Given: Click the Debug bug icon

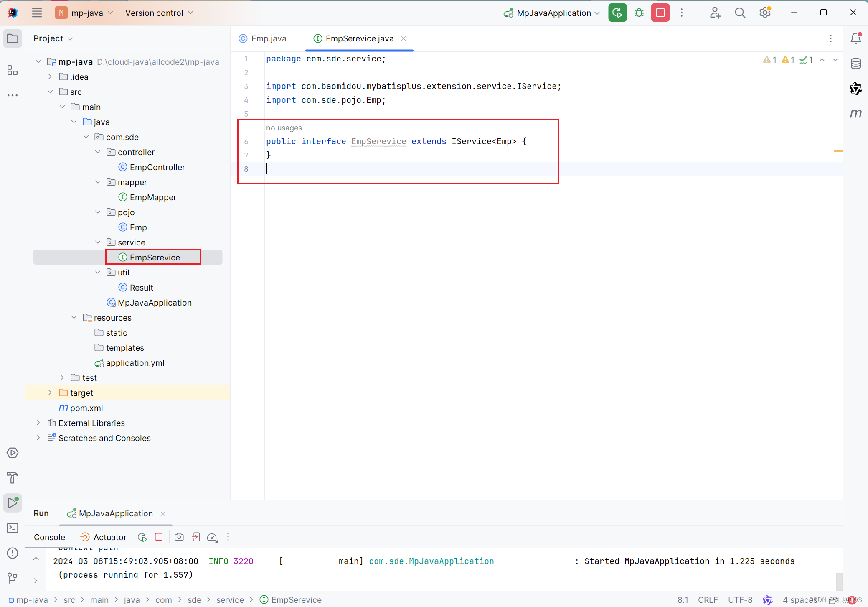Looking at the screenshot, I should [639, 13].
